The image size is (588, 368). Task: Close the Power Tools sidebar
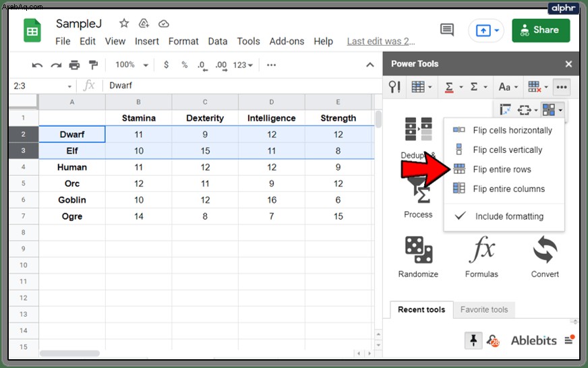point(568,64)
